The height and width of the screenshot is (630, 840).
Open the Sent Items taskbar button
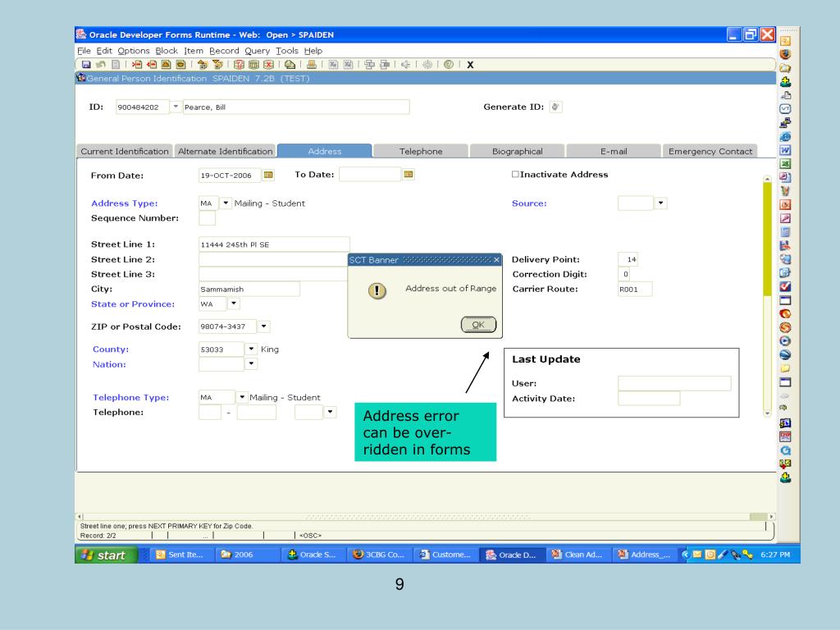click(181, 555)
